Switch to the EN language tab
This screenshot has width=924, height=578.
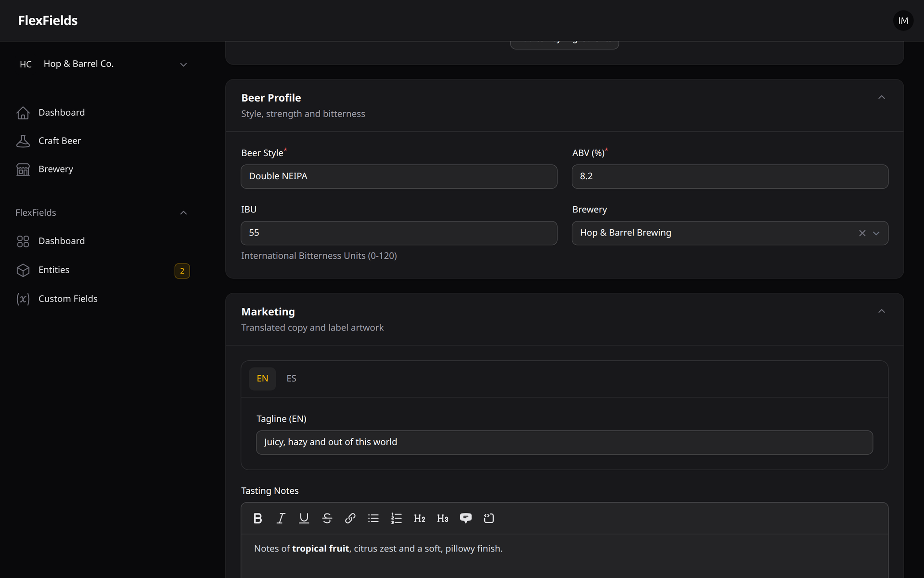[x=262, y=379]
